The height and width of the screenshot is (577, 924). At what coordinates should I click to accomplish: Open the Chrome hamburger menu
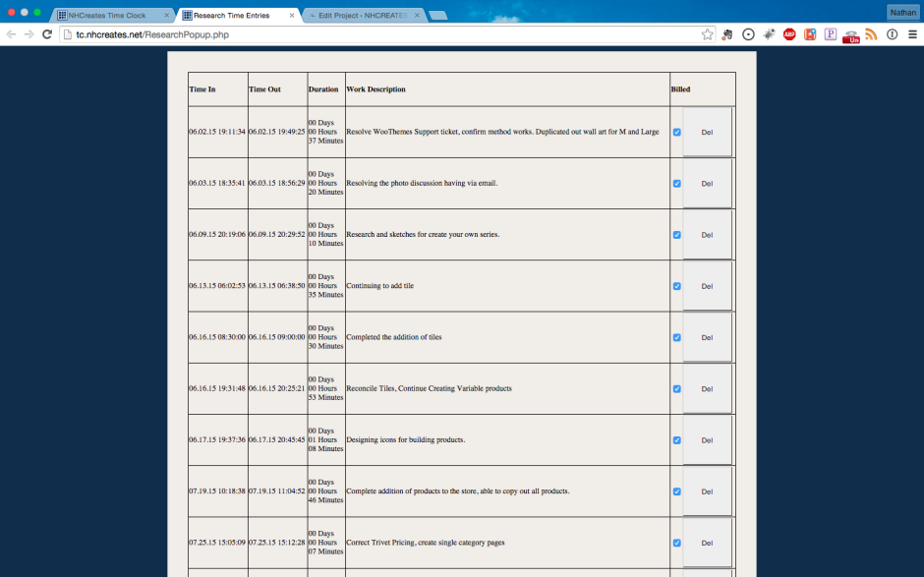[913, 34]
